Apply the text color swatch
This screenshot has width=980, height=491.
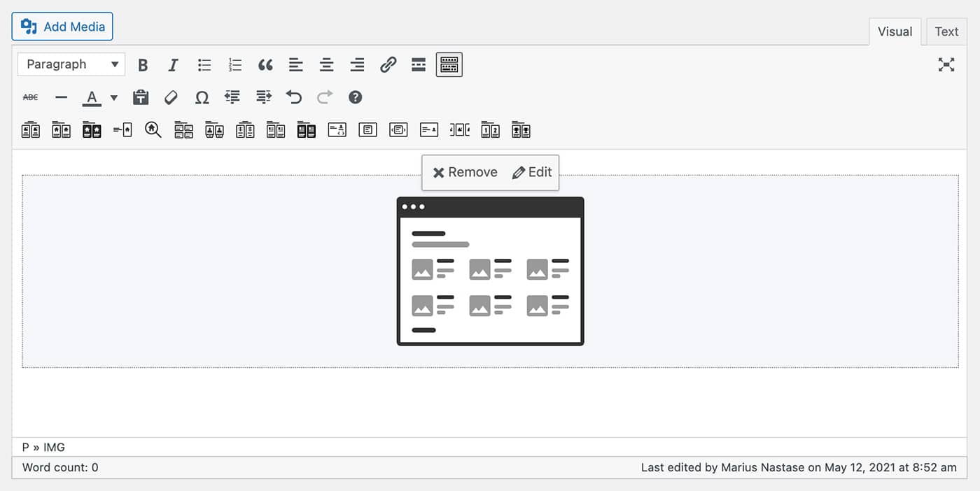pos(92,97)
